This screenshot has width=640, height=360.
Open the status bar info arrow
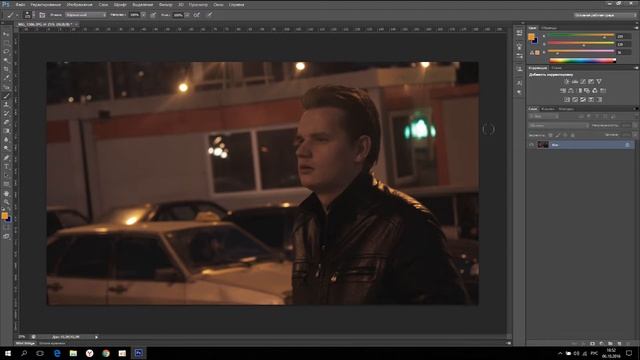(97, 337)
